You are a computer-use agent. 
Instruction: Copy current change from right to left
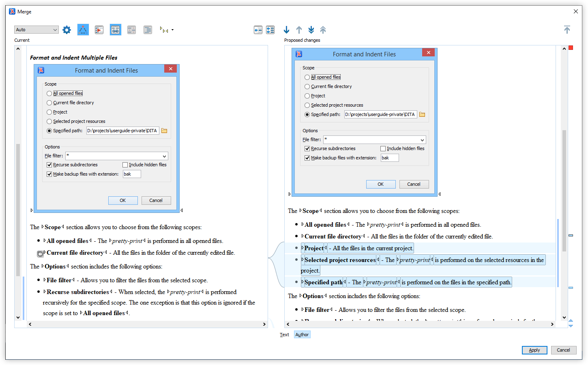tap(258, 30)
